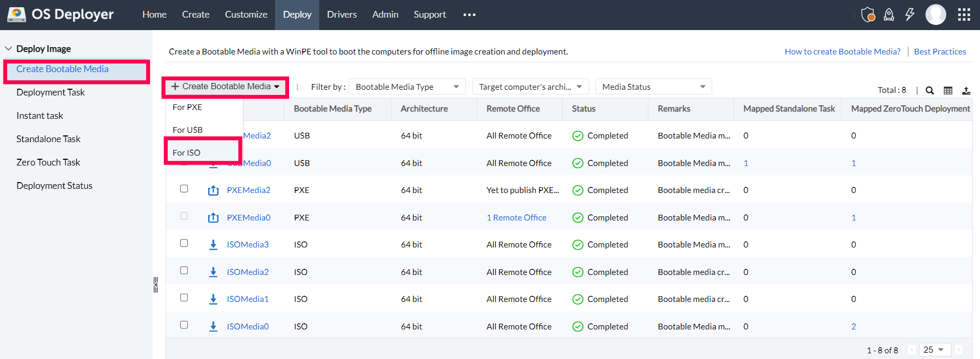Click the export icon beside the table
Image resolution: width=980 pixels, height=359 pixels.
tap(966, 90)
